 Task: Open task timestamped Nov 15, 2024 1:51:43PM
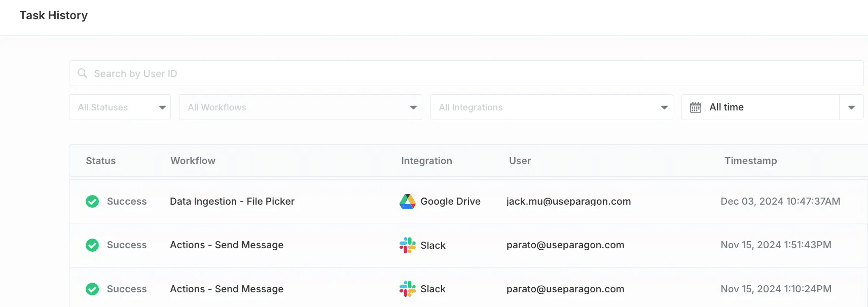point(776,245)
